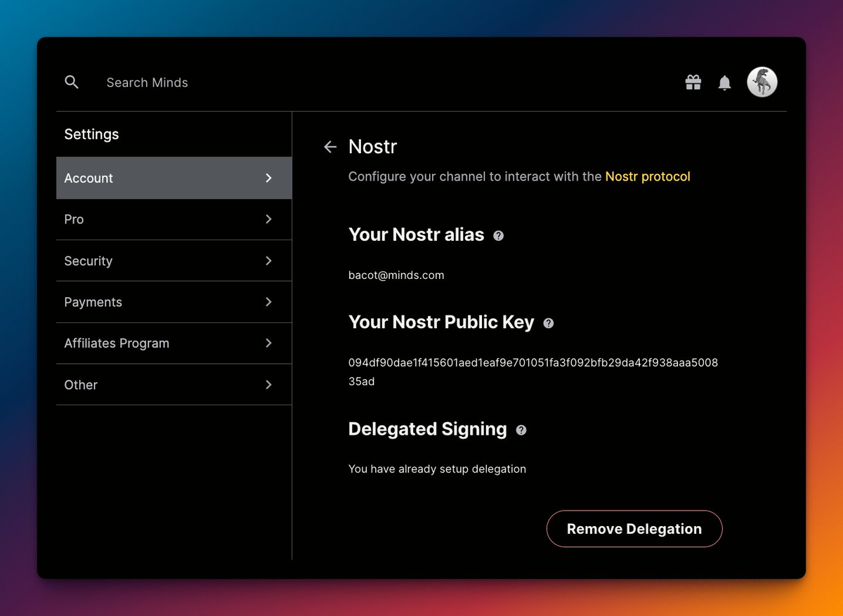Click the search magnifier icon
Screen dimensions: 843x616
point(71,82)
